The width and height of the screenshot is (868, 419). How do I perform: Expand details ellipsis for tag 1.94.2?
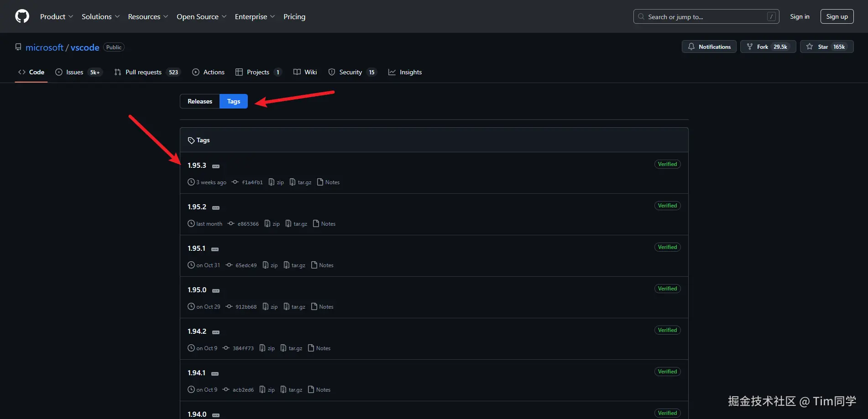tap(216, 332)
